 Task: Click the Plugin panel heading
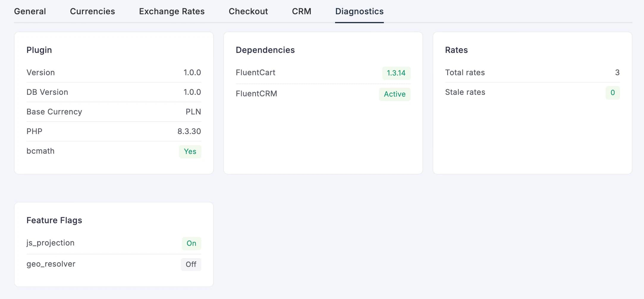click(x=39, y=50)
